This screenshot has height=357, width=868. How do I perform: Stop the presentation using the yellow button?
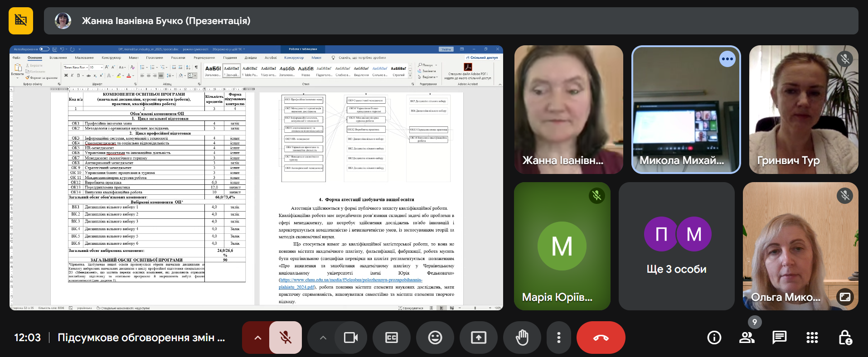coord(21,21)
